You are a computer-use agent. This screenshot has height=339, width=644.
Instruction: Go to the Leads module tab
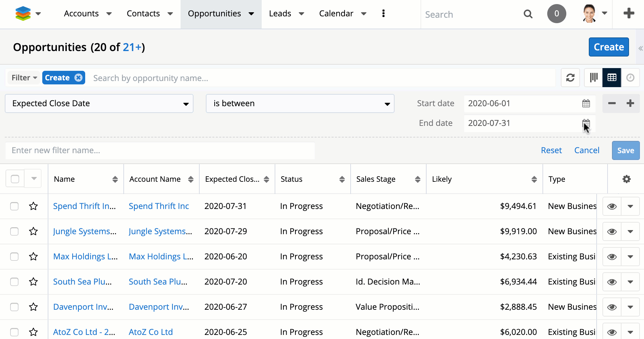[280, 14]
